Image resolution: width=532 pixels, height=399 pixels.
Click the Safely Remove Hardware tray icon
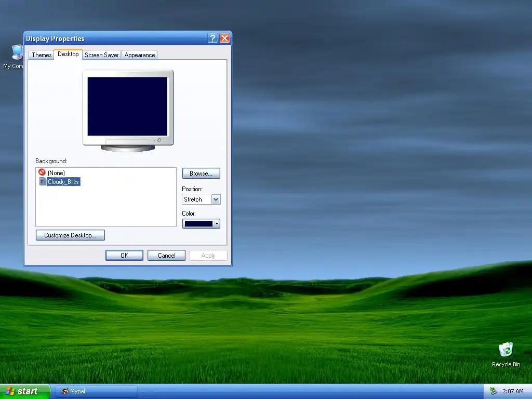(x=494, y=391)
